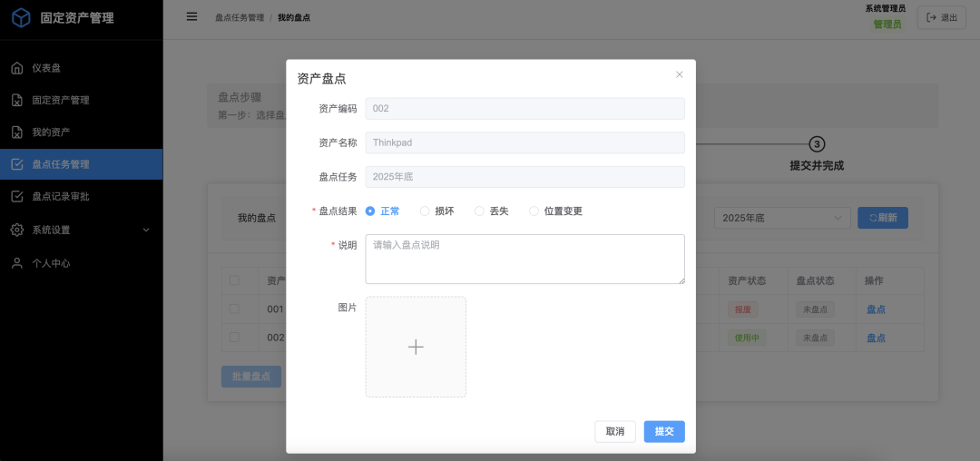This screenshot has height=461, width=980.
Task: Click the home icon beside 仪表盘
Action: (x=17, y=68)
